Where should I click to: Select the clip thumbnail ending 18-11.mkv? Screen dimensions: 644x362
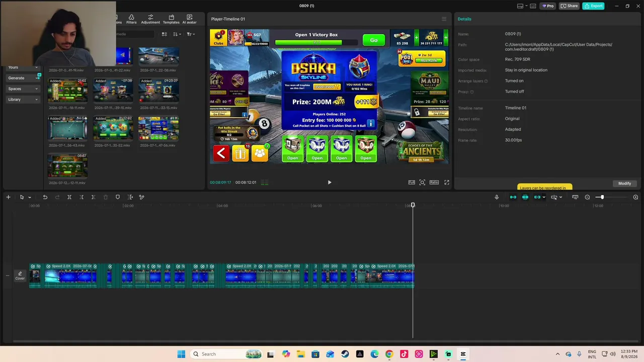pos(67,90)
